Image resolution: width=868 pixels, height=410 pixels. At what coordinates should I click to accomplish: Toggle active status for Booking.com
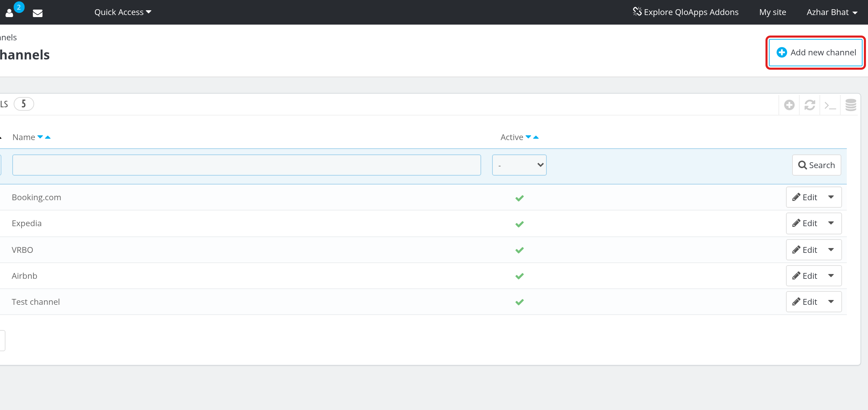[x=519, y=198]
